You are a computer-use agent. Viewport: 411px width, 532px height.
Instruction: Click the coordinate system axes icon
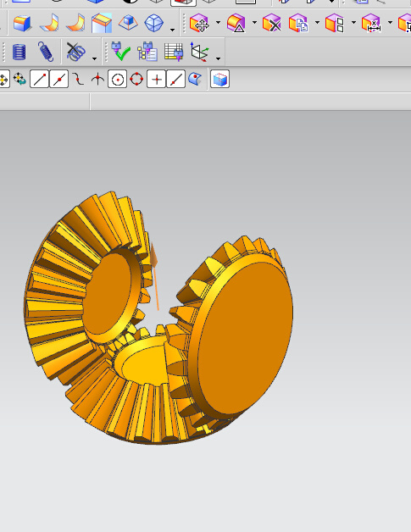pos(199,52)
